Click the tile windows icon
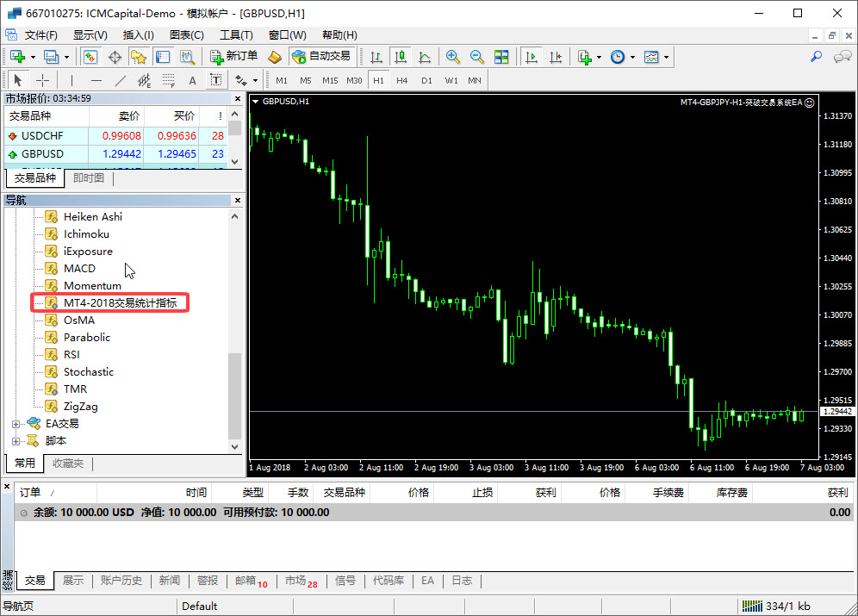This screenshot has width=858, height=616. [x=501, y=57]
